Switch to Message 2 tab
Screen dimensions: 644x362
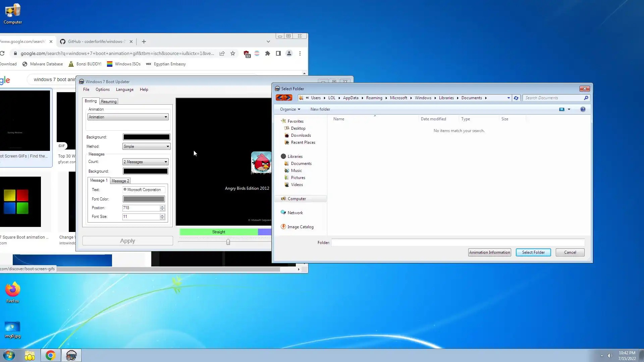pos(120,181)
